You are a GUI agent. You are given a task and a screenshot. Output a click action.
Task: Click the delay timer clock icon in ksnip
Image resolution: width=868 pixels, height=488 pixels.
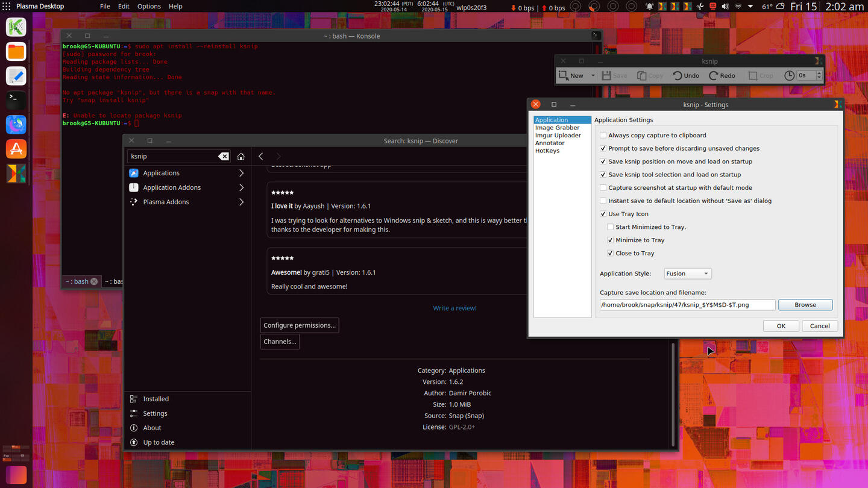tap(789, 75)
